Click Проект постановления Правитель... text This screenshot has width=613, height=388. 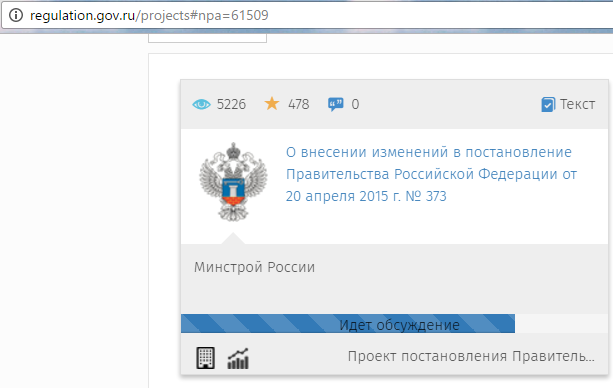click(x=471, y=356)
